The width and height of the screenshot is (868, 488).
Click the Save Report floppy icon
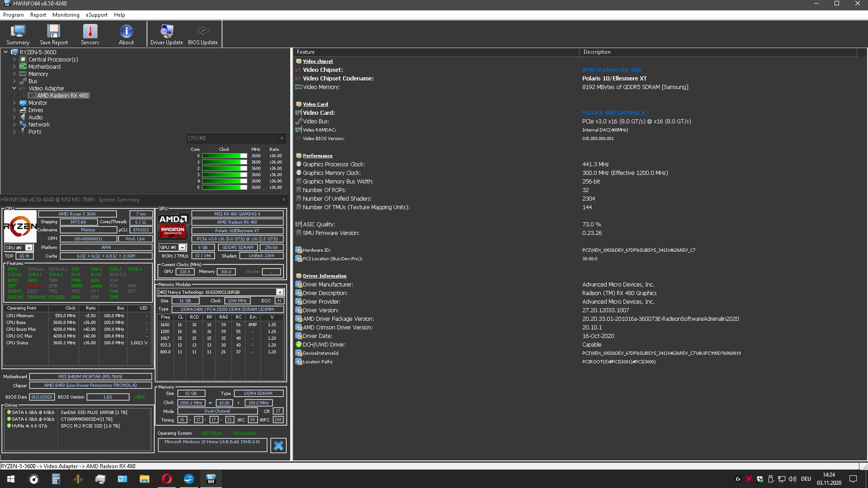coord(53,34)
